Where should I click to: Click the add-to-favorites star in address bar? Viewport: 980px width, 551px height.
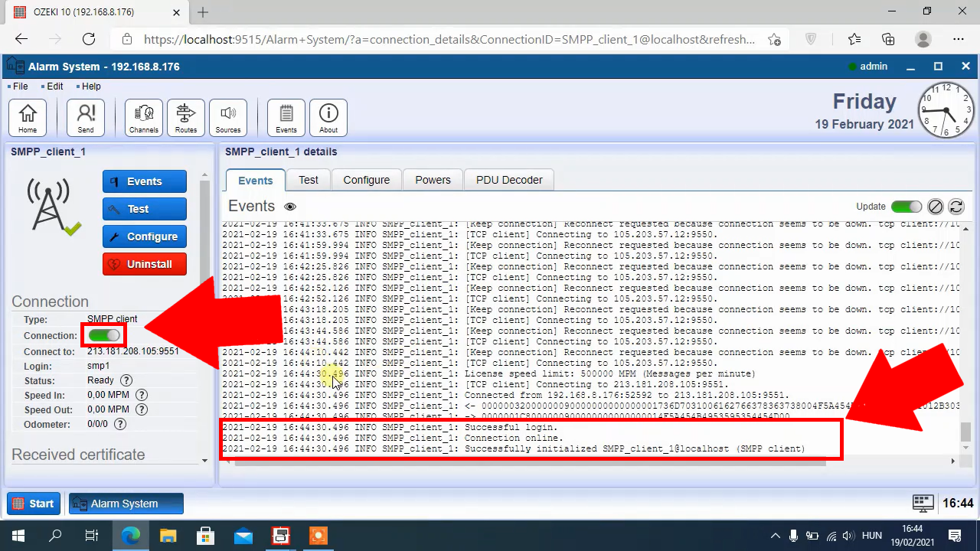point(774,39)
